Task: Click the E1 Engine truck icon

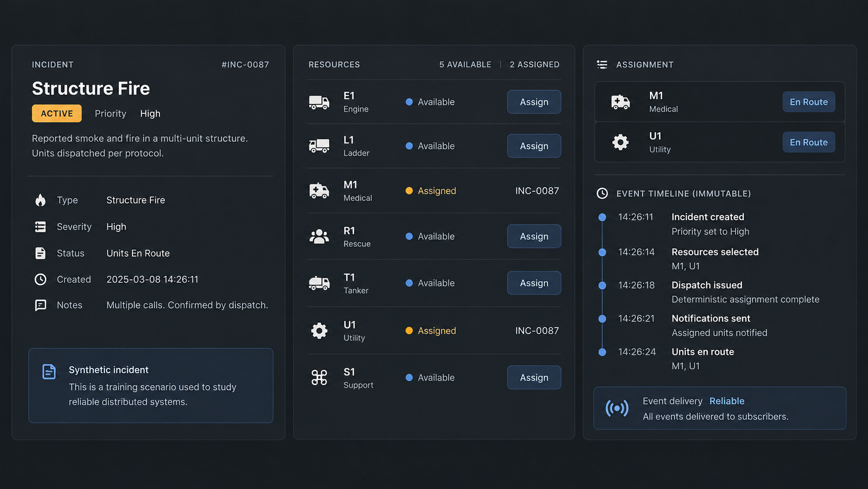Action: (319, 102)
